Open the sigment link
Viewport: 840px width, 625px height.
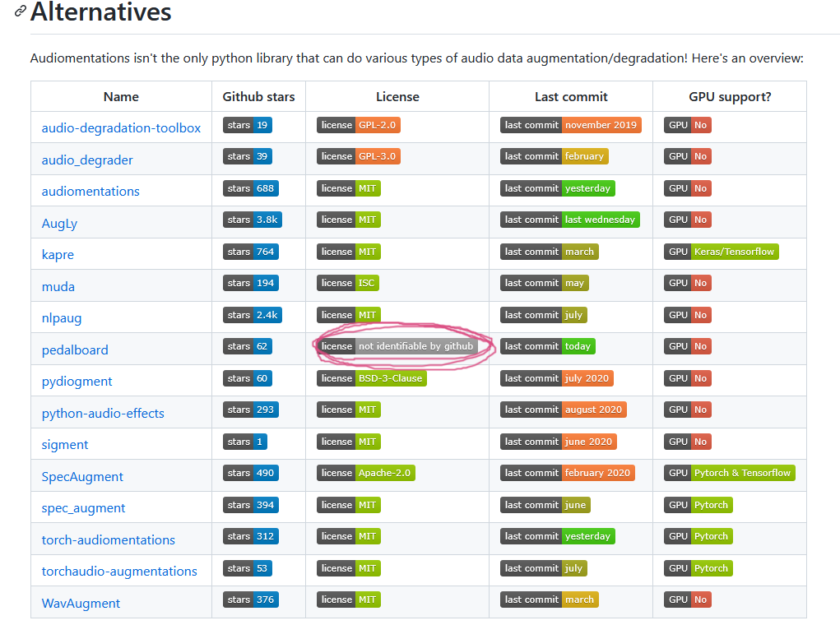click(x=65, y=445)
